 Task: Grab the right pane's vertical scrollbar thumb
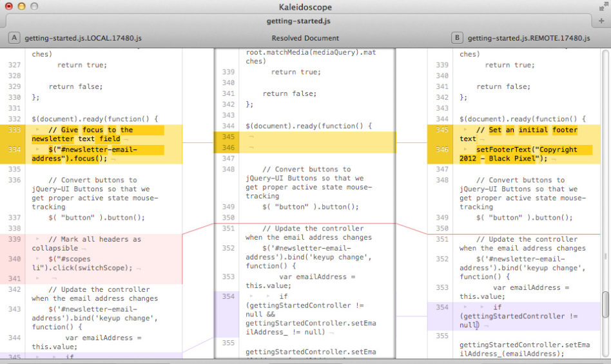pyautogui.click(x=605, y=304)
